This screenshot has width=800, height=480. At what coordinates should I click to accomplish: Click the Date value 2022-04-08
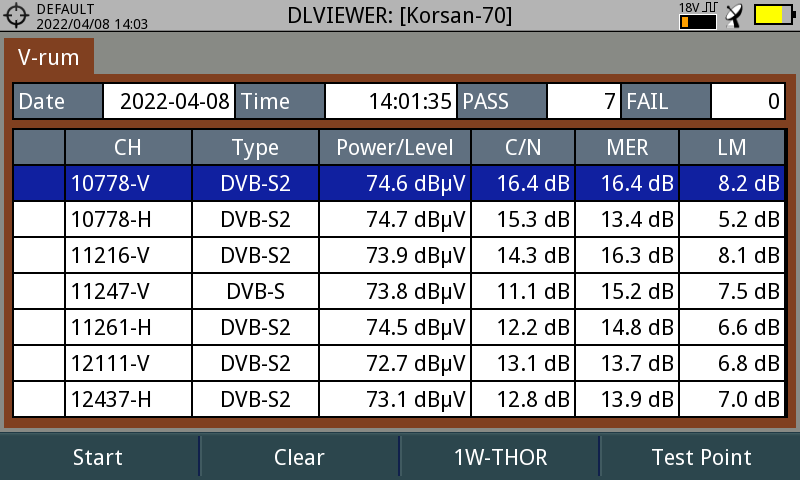tap(169, 101)
